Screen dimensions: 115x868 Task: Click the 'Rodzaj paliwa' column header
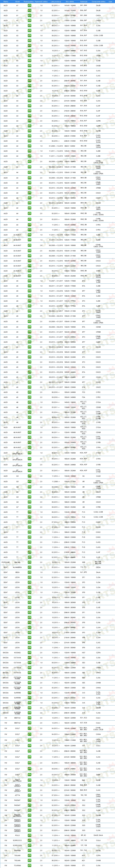pos(29,2)
